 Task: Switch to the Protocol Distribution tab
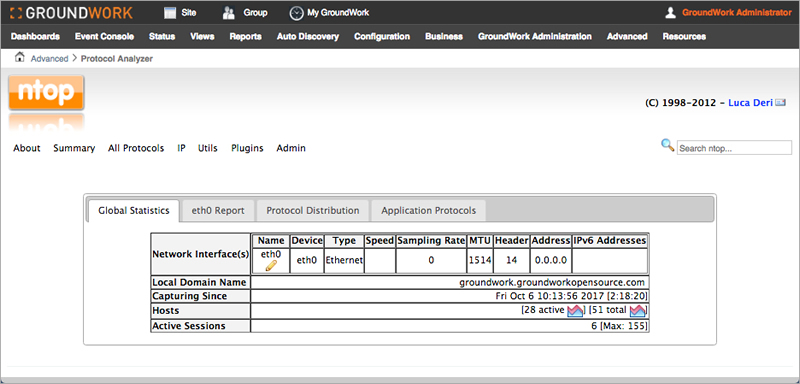coord(313,211)
